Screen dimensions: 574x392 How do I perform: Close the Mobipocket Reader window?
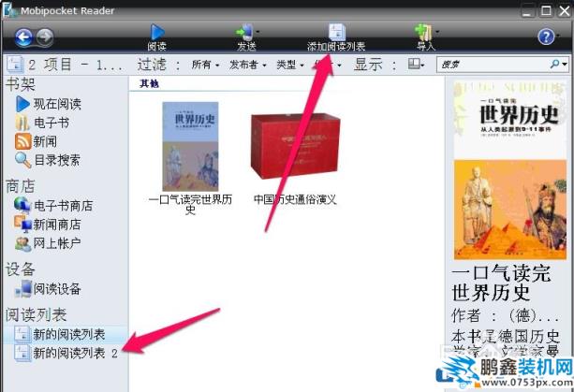pos(565,10)
